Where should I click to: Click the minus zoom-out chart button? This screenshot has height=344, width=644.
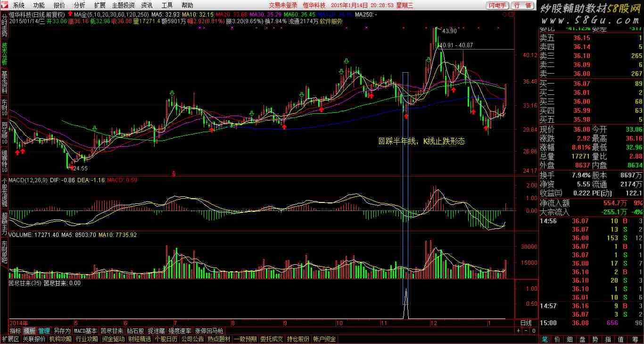tap(526, 331)
